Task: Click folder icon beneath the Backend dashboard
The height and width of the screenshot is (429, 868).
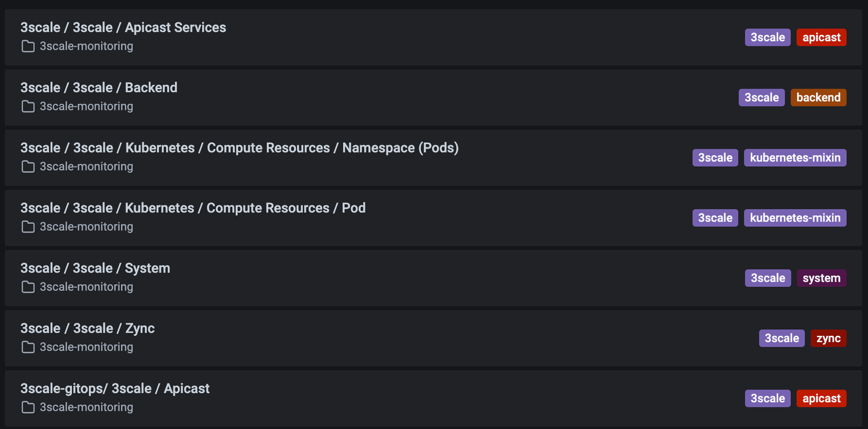Action: point(27,106)
